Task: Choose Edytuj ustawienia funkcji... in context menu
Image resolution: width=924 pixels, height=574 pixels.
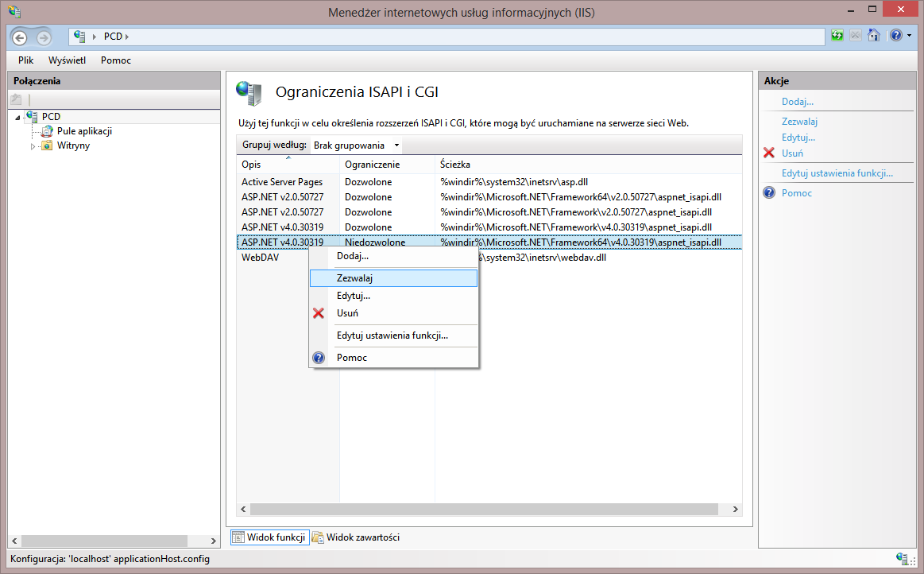Action: coord(393,335)
